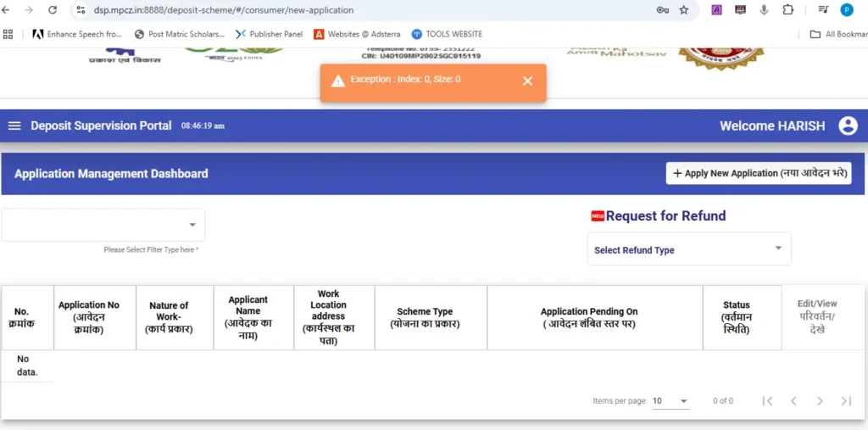
Task: Open the hamburger side menu
Action: (14, 126)
